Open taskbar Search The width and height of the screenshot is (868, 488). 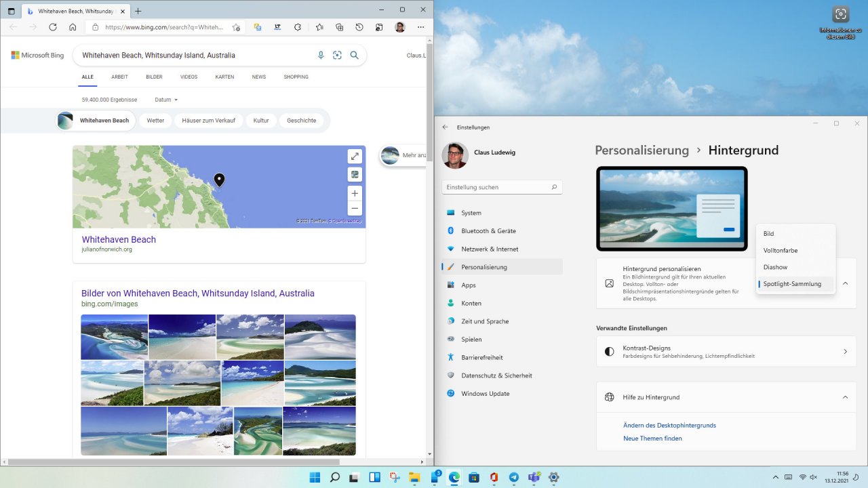point(334,477)
